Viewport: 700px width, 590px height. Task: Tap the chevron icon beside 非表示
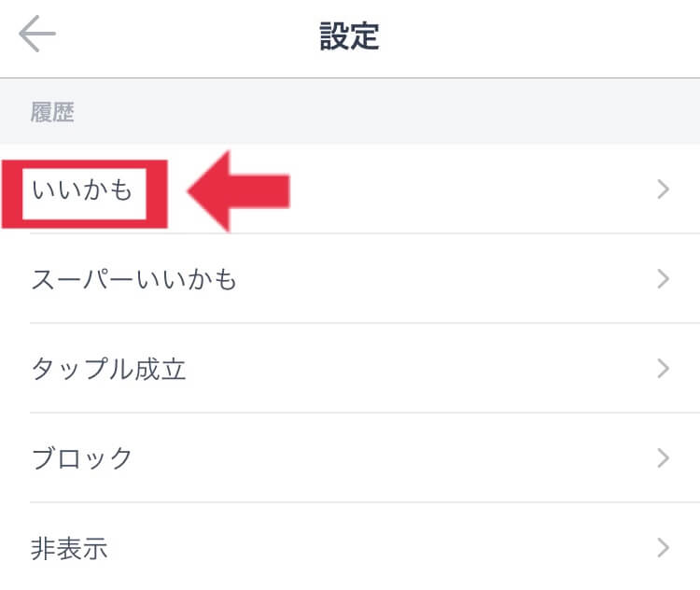[x=664, y=548]
